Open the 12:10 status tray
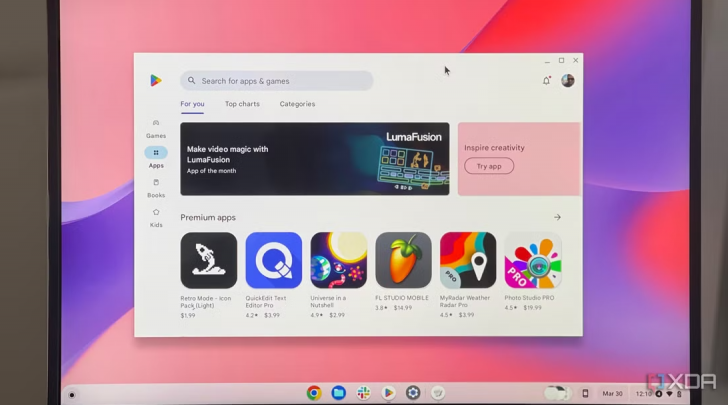Viewport: 728px width, 405px height. pyautogui.click(x=658, y=393)
